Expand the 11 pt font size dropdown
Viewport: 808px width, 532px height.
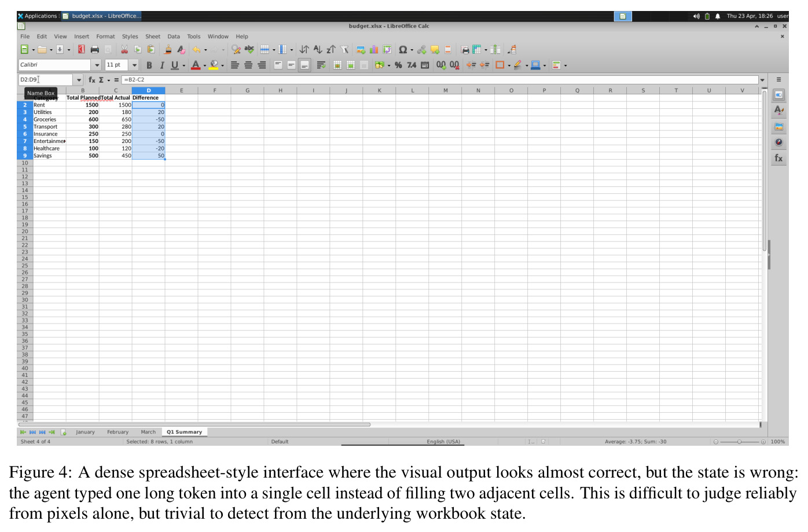[x=134, y=65]
